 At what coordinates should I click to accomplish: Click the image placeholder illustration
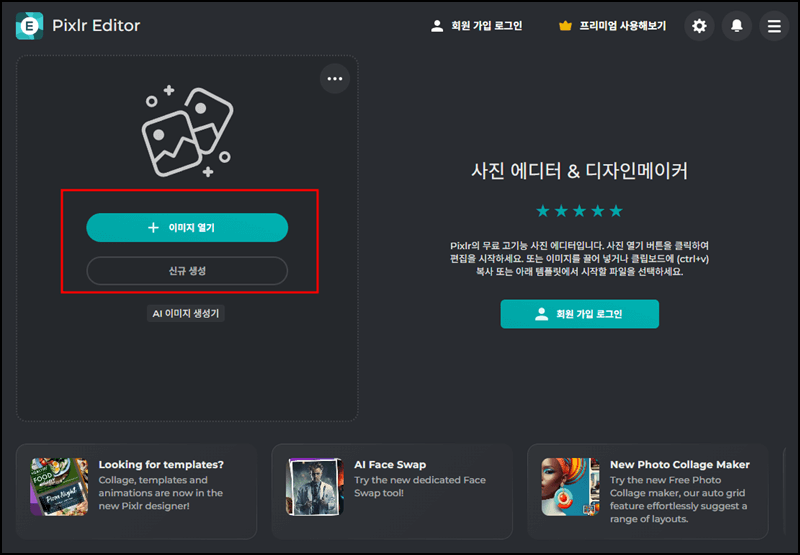187,132
